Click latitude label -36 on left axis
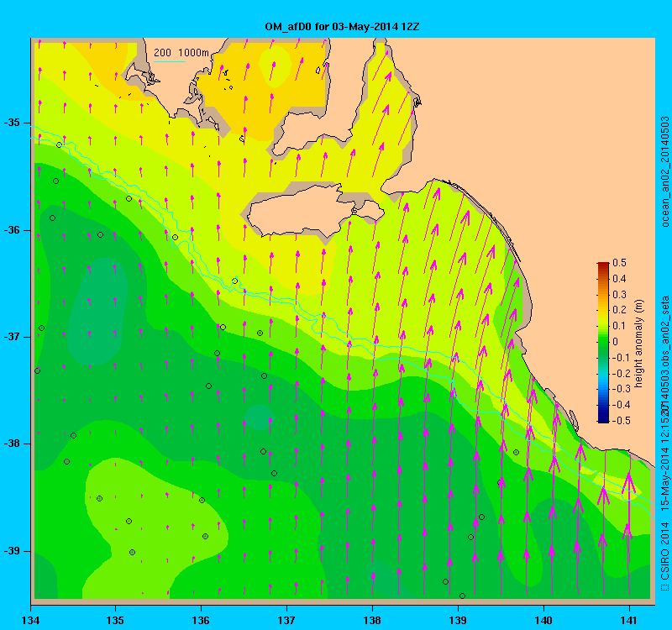Image resolution: width=672 pixels, height=630 pixels. [x=12, y=230]
